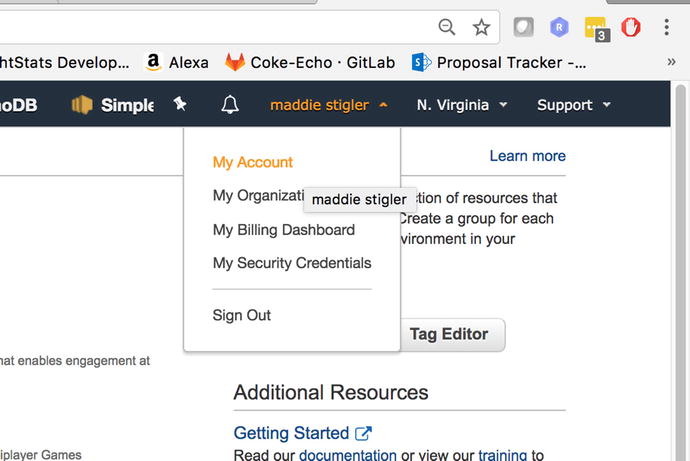This screenshot has height=461, width=690.
Task: Open the Chrome three-dot menu
Action: pyautogui.click(x=666, y=27)
